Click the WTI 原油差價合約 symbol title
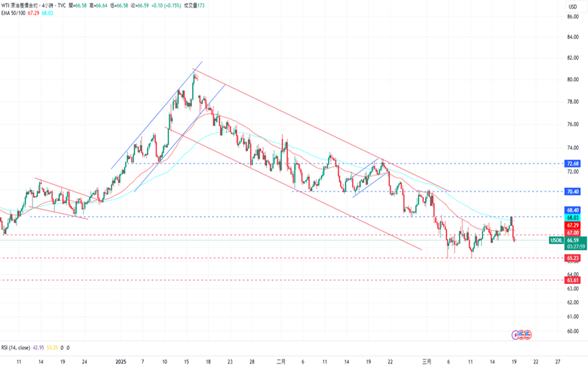This screenshot has height=367, width=588. pyautogui.click(x=19, y=5)
